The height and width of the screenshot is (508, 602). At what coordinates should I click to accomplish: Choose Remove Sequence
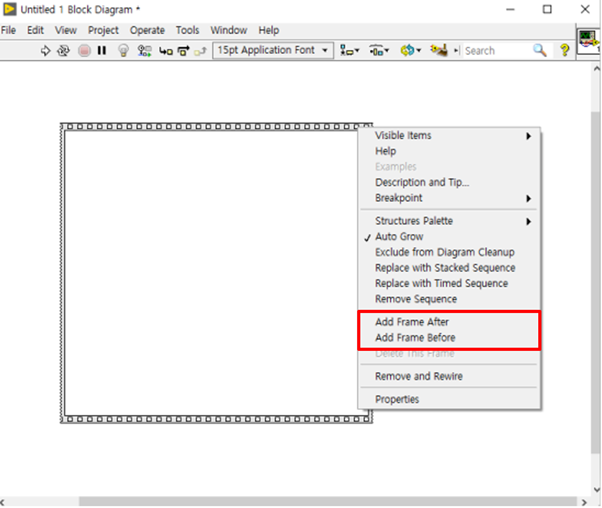449,299
